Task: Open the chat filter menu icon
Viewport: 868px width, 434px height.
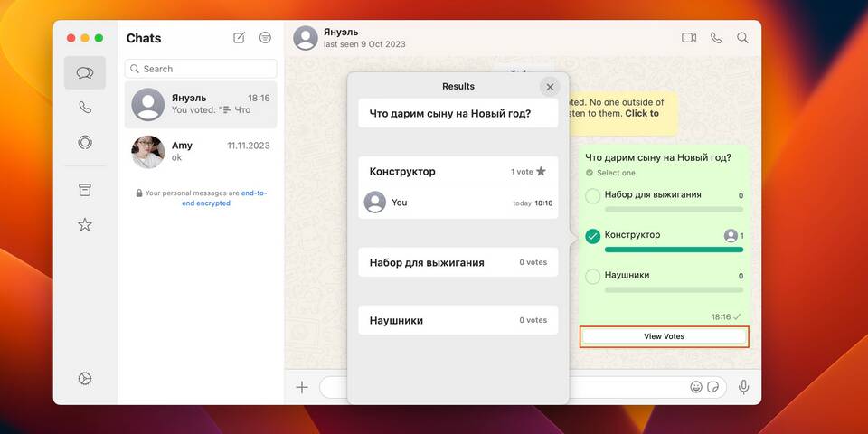Action: coord(265,38)
